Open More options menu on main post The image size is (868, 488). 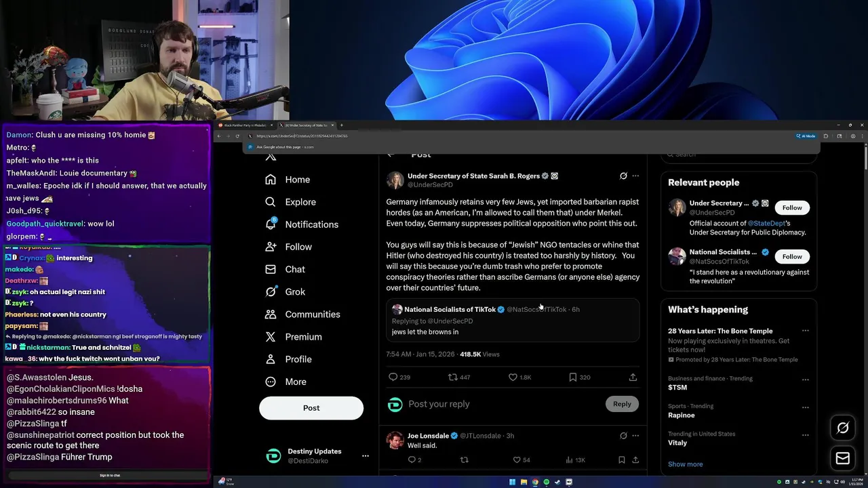[x=635, y=176]
